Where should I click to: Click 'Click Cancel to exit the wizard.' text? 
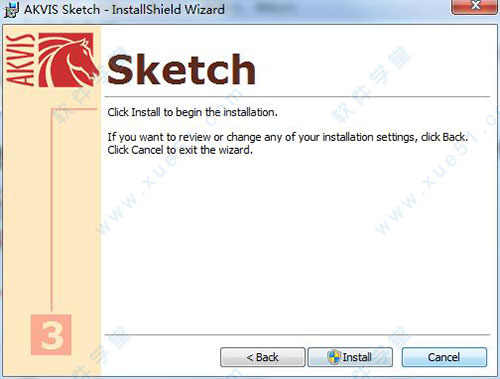[x=180, y=150]
